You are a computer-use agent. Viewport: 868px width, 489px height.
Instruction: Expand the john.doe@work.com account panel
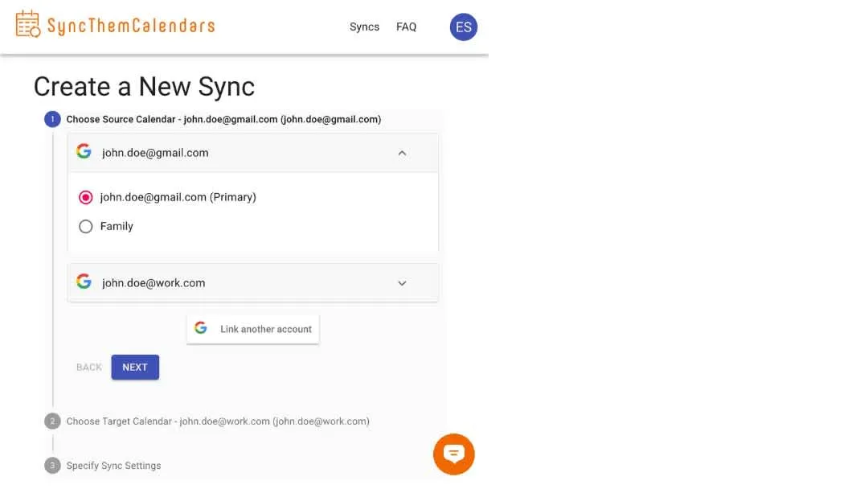click(402, 283)
